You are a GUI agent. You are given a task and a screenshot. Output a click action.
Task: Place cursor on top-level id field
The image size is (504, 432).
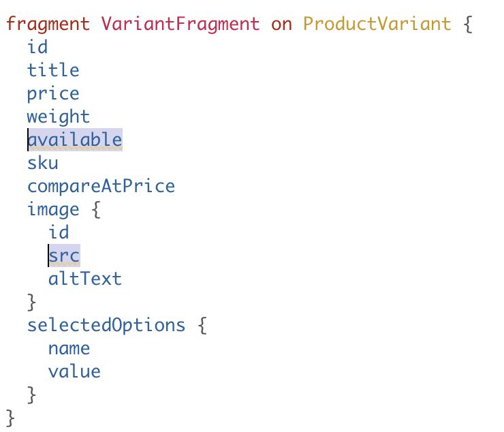[37, 47]
